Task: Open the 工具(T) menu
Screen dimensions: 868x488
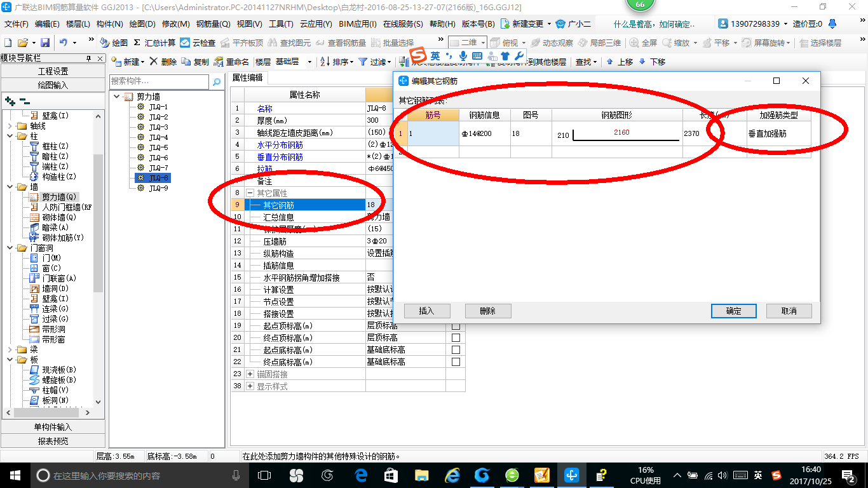Action: tap(281, 24)
